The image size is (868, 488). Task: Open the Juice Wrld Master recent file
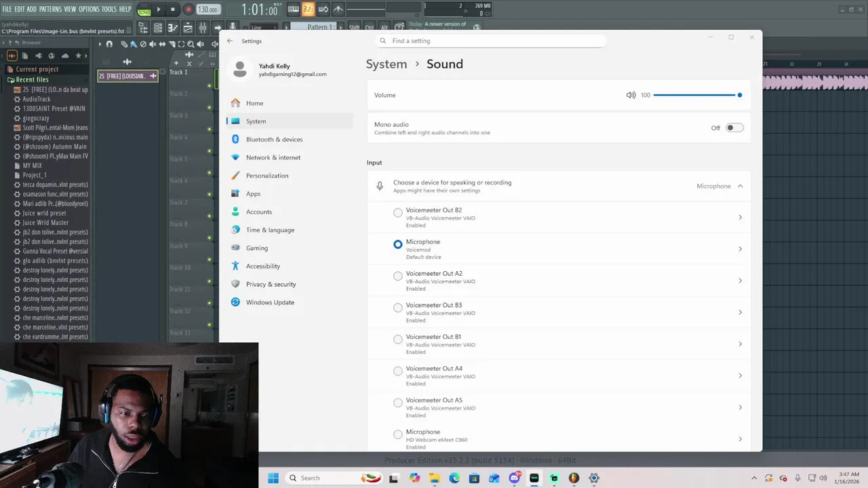45,222
